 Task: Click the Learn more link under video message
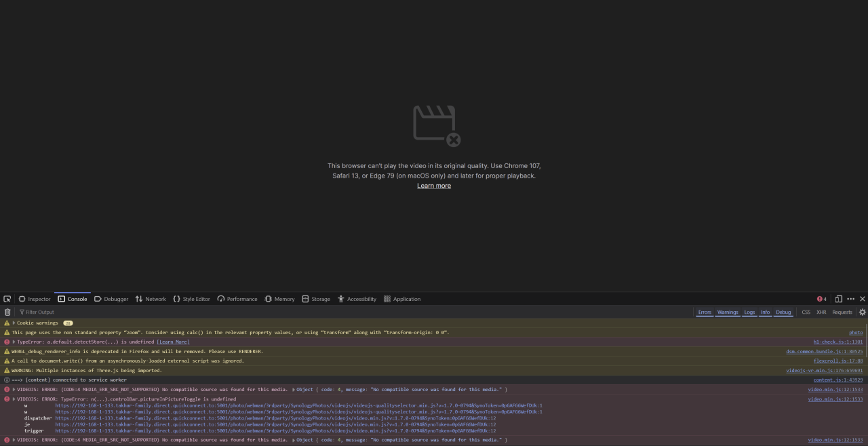434,186
